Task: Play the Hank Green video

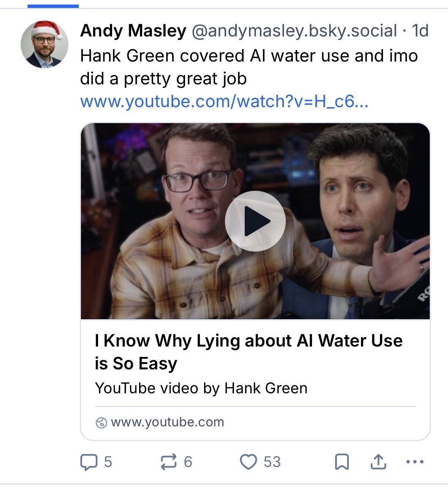Action: coord(255,221)
